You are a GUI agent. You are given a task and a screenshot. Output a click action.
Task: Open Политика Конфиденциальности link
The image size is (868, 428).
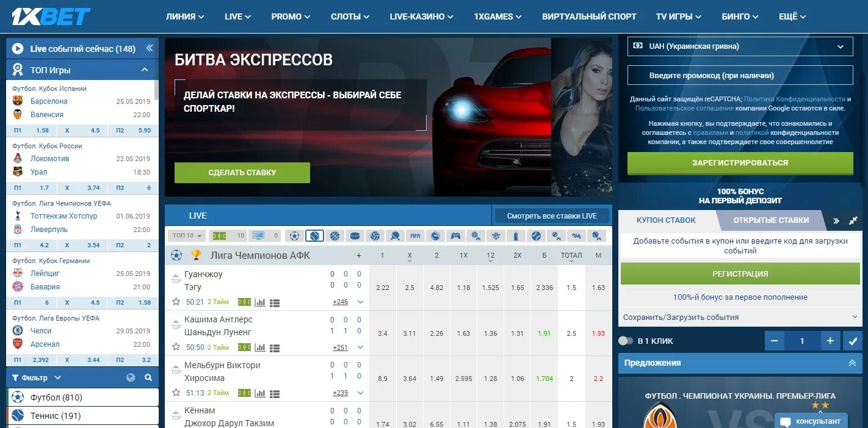coord(795,99)
